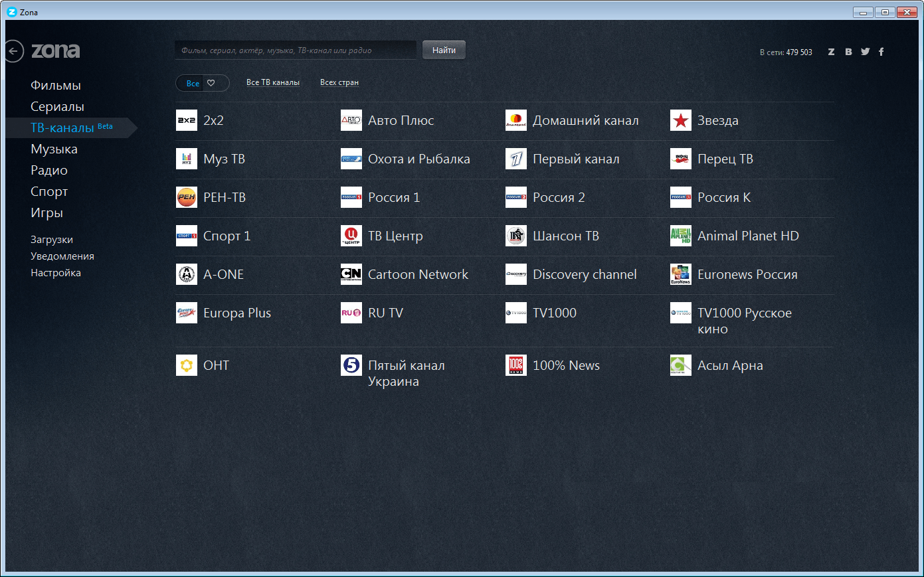This screenshot has height=577, width=924.
Task: Open the Звезда red star logo
Action: point(681,120)
